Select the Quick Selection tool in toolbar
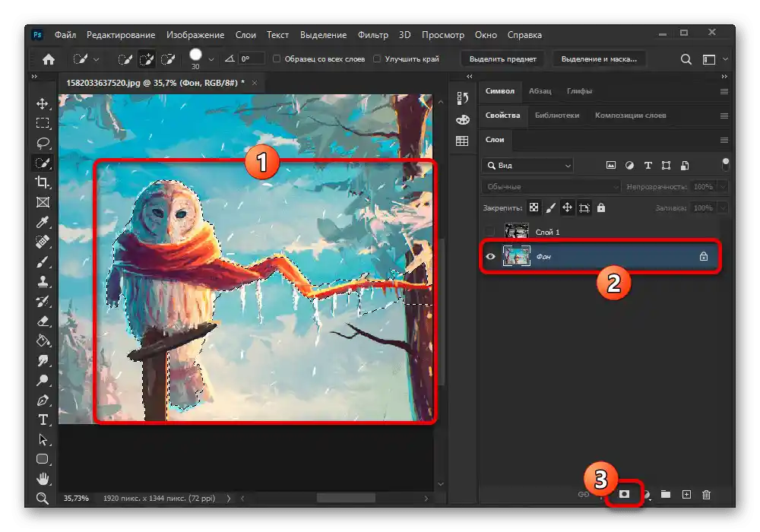The image size is (760, 532). [43, 163]
